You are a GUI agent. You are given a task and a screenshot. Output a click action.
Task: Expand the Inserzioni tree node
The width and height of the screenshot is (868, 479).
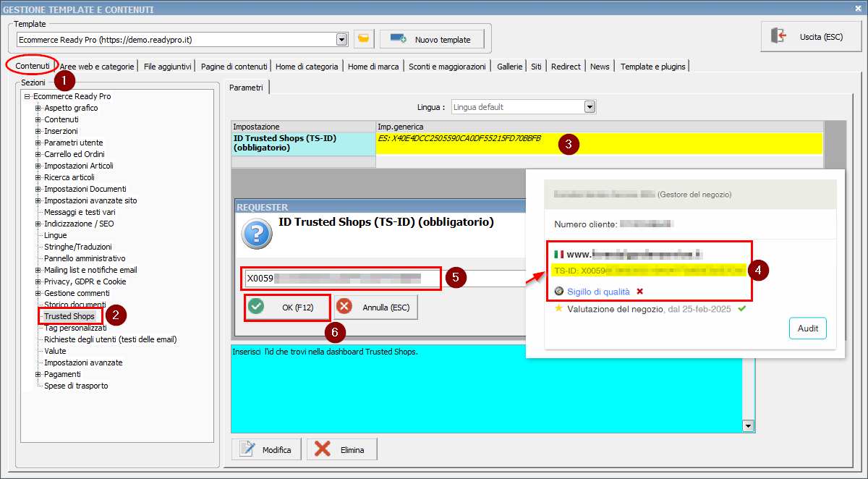[x=38, y=131]
